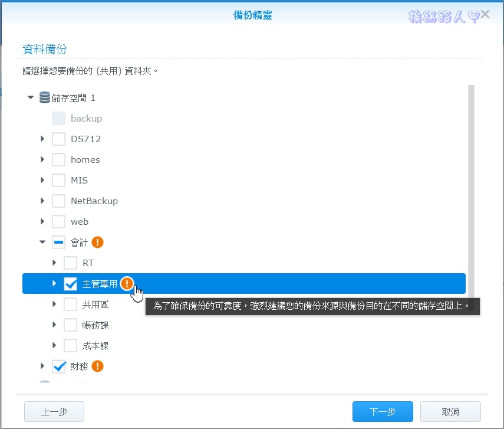Select the 會計 folder name

pos(79,243)
